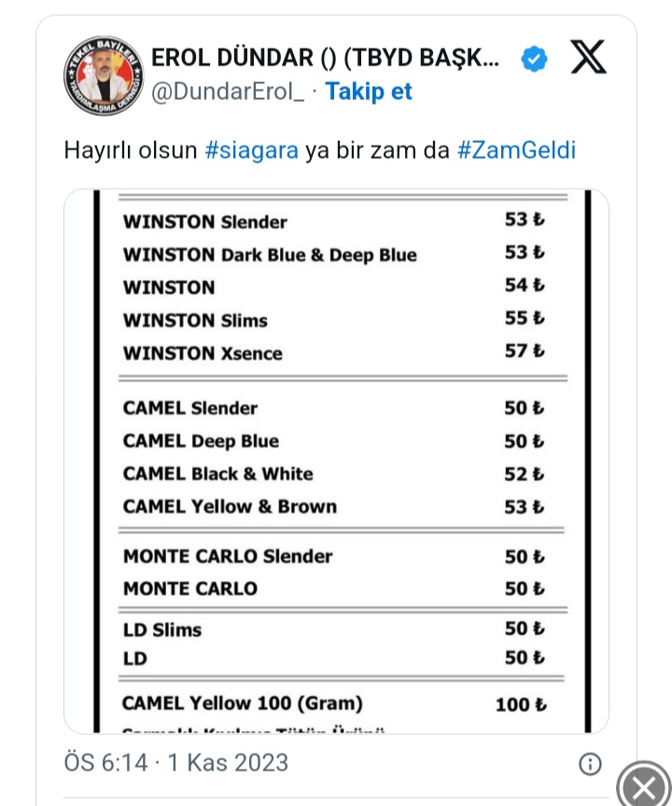
Task: Click the CAMEL Yellow & Brown row
Action: (334, 507)
